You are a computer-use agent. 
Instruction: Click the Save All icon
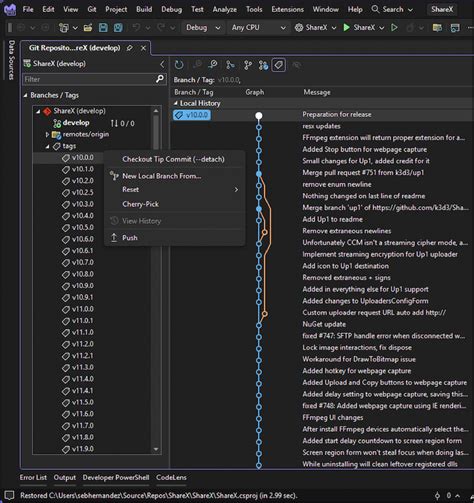118,28
